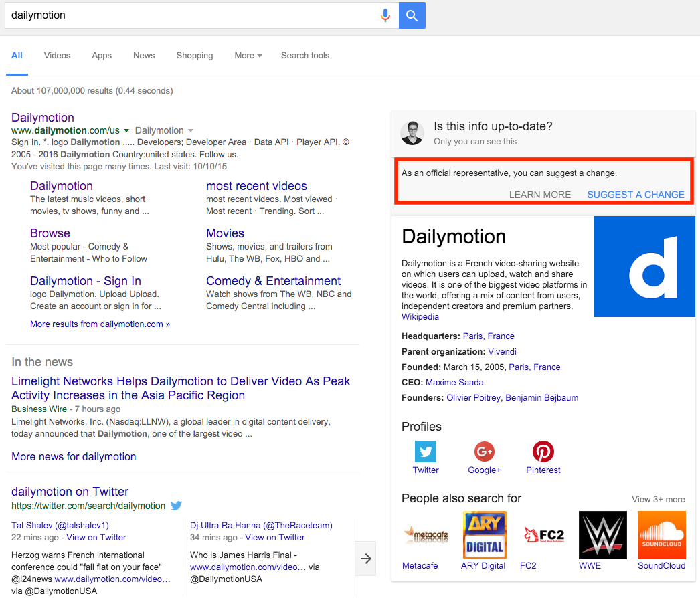Click the ARY Digital text label

tap(483, 565)
